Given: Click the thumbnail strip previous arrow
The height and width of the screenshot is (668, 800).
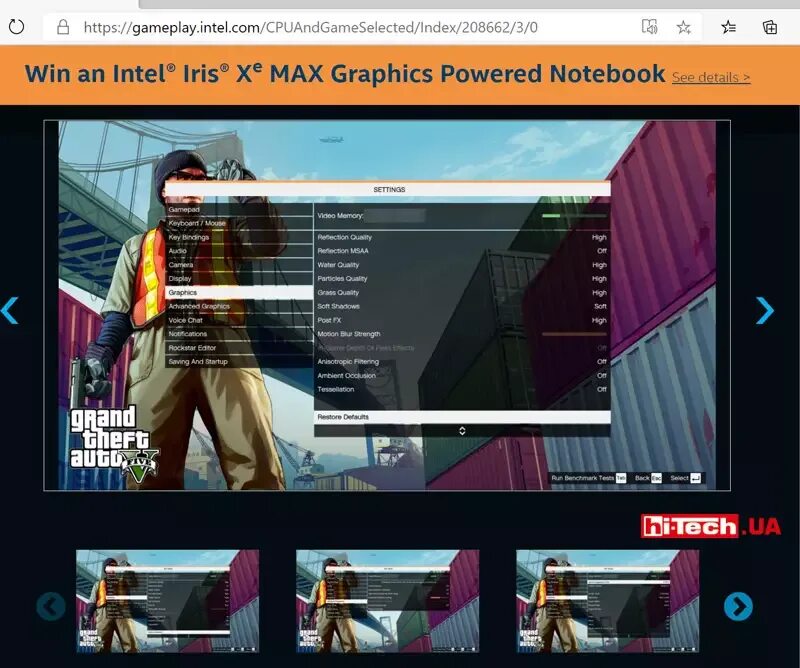Looking at the screenshot, I should [51, 606].
